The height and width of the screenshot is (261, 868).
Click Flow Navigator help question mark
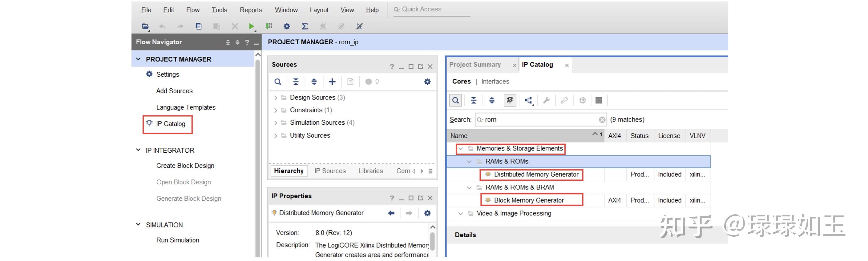pos(247,42)
